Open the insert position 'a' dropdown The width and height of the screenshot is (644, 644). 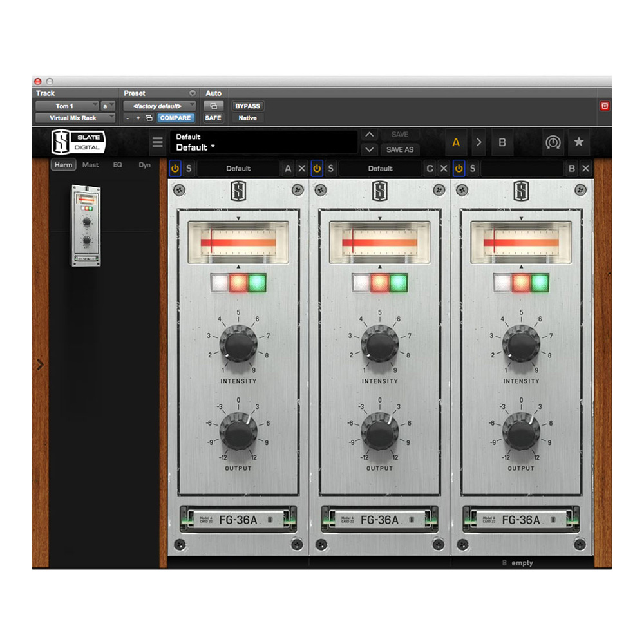pos(108,106)
